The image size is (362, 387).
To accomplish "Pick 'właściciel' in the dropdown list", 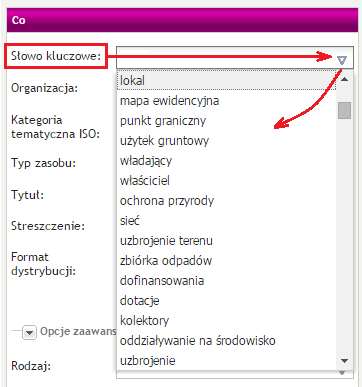I will [227, 180].
